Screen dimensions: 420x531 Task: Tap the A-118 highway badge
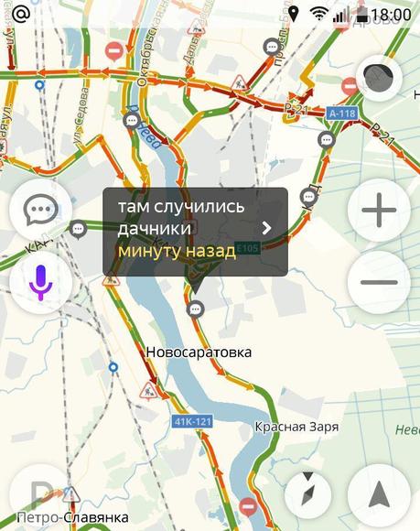[342, 114]
